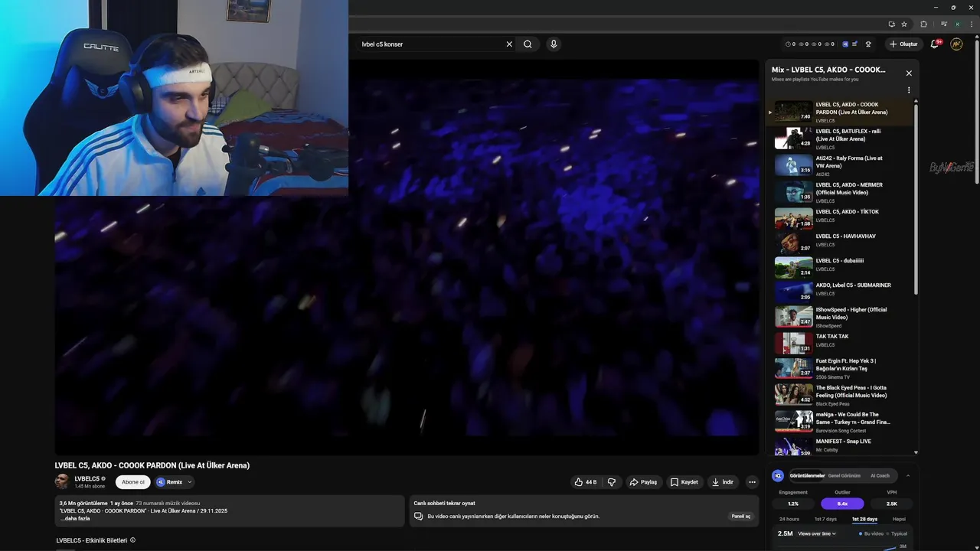Switch to Genel Görünüm tab
The image size is (980, 551).
pyautogui.click(x=844, y=475)
